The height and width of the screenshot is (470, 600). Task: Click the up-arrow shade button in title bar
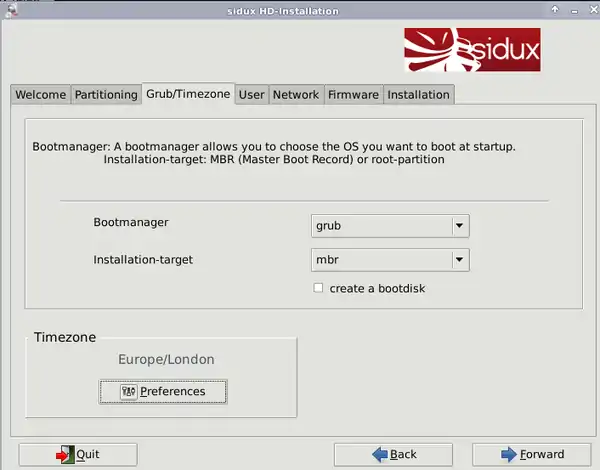click(x=553, y=10)
